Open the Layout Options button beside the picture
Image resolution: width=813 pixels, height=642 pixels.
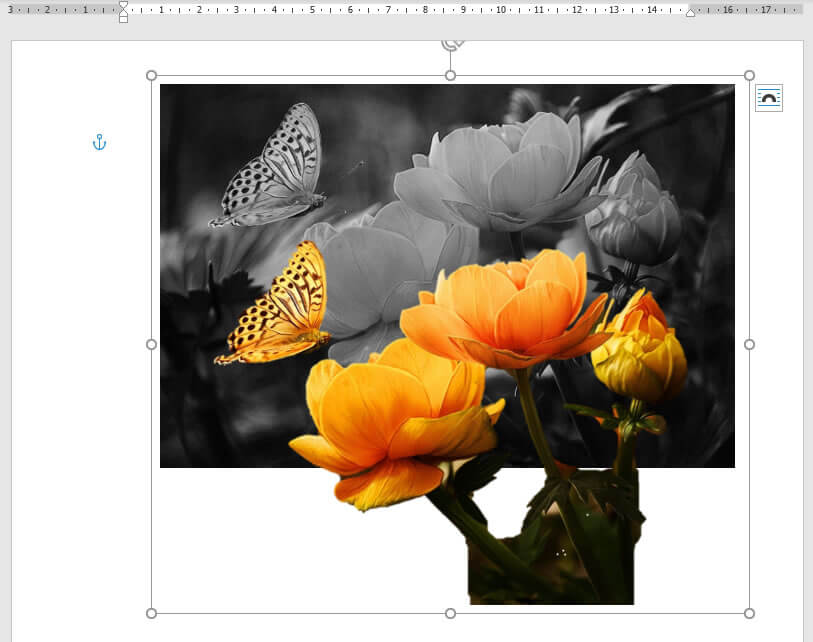(768, 98)
